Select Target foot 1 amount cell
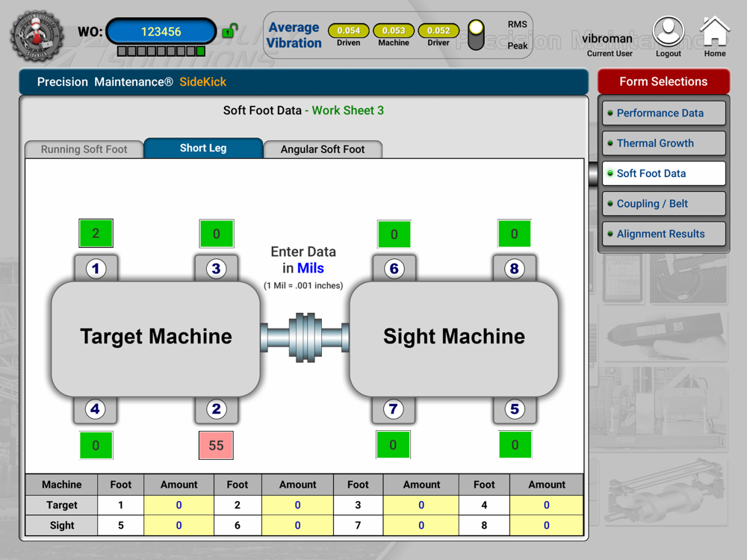This screenshot has height=560, width=747. coord(179,505)
